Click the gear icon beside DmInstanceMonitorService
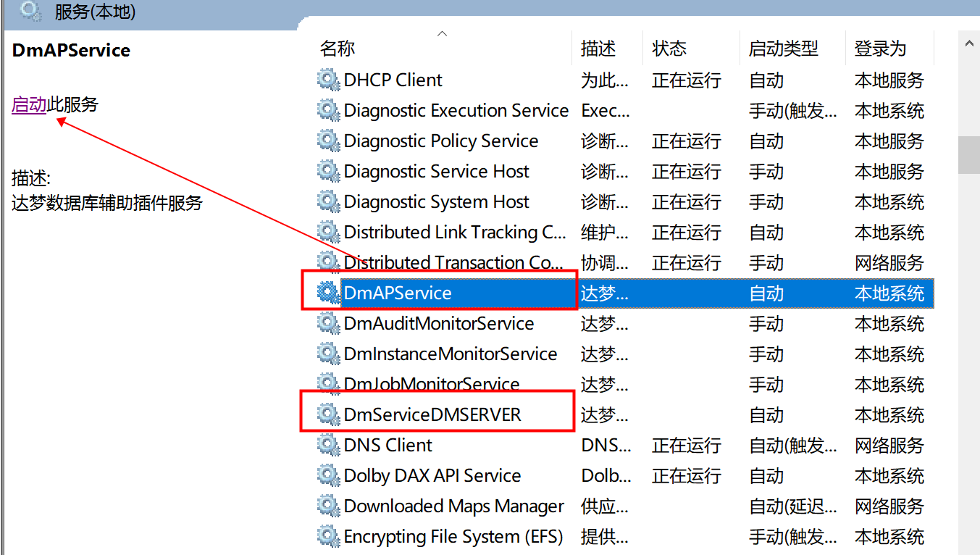This screenshot has width=980, height=555. 329,354
